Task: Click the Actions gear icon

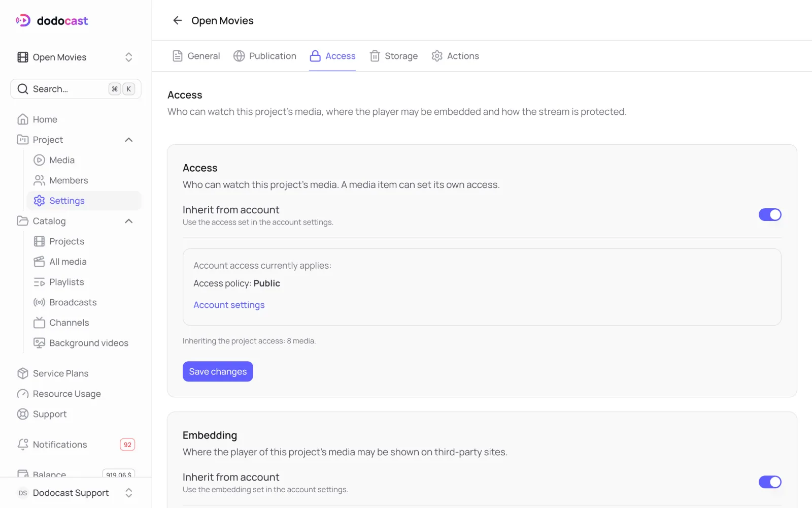Action: (x=437, y=56)
